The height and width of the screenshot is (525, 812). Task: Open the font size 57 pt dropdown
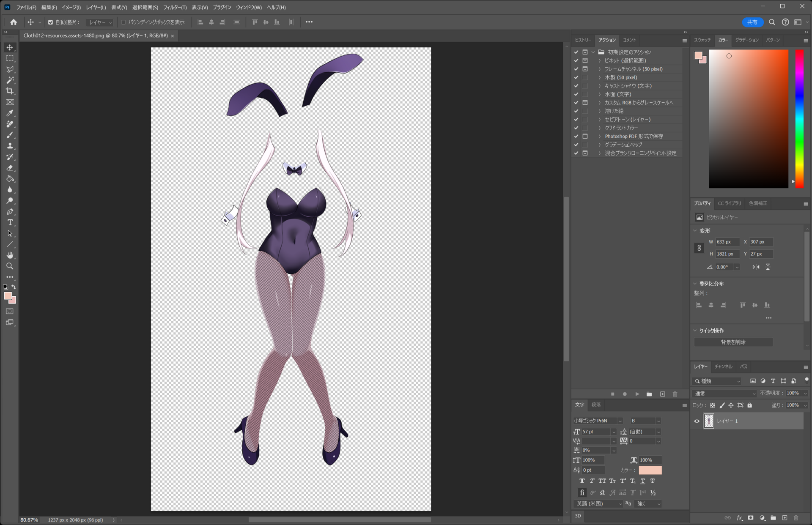[614, 432]
